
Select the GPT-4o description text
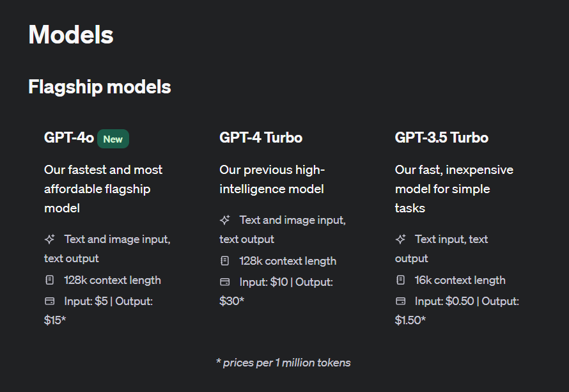(102, 189)
